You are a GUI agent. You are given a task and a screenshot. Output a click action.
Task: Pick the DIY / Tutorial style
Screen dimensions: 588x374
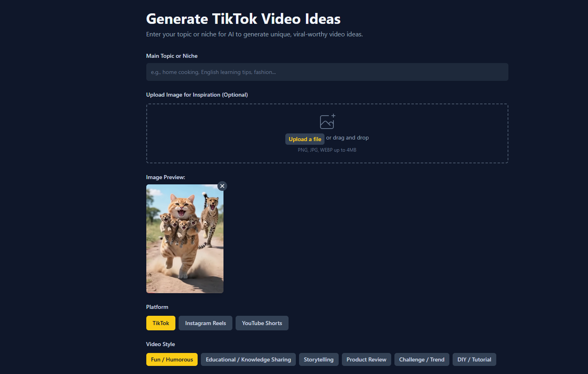(x=474, y=359)
